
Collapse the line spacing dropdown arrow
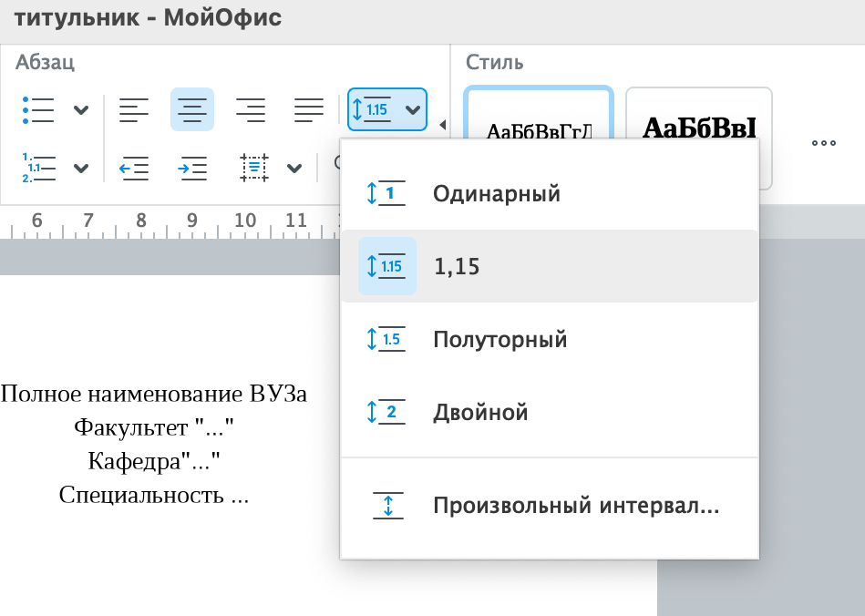coord(413,109)
